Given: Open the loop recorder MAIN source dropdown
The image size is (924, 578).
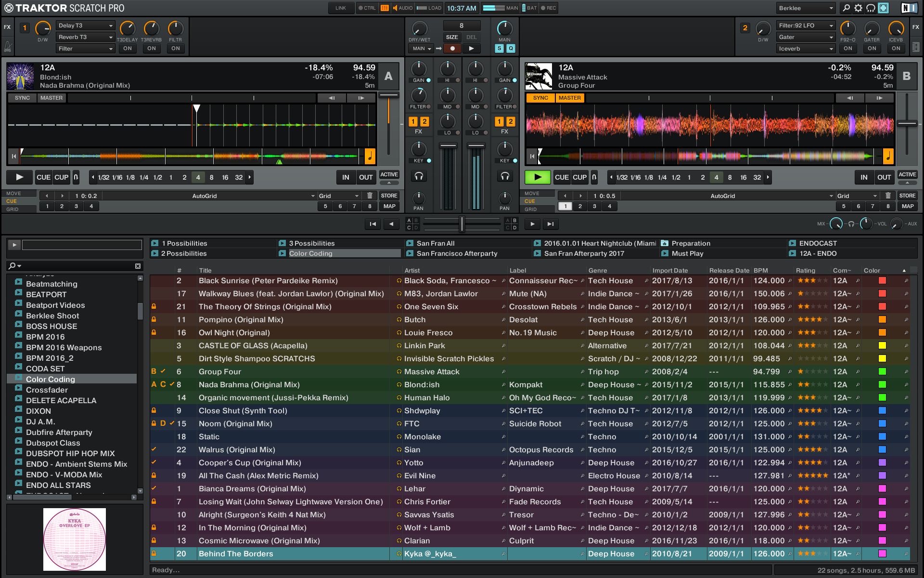Looking at the screenshot, I should (421, 48).
